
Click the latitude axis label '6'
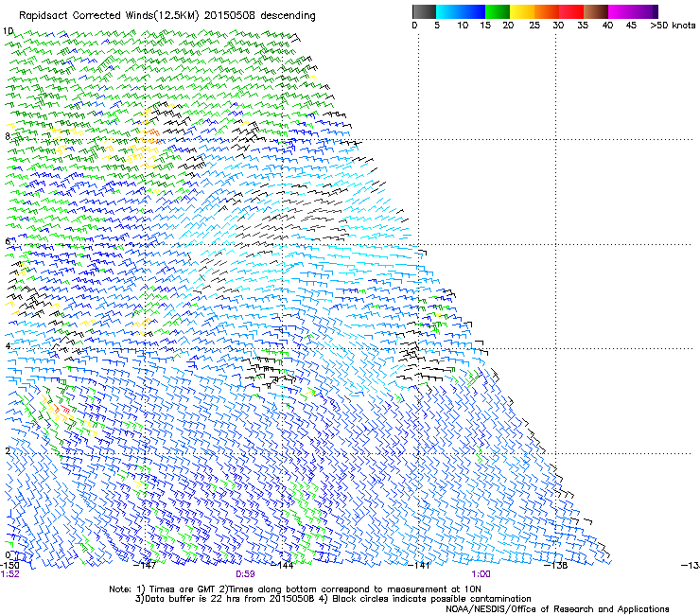coord(8,241)
